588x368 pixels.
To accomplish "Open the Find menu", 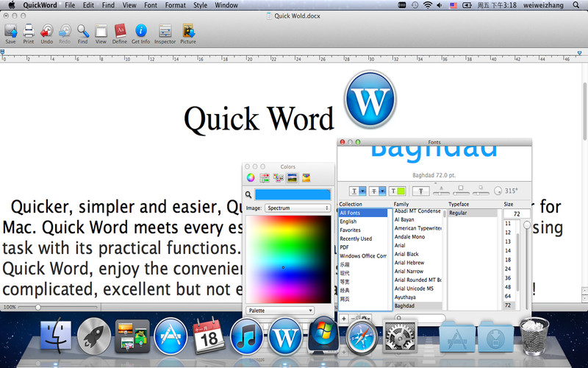I will coord(108,5).
